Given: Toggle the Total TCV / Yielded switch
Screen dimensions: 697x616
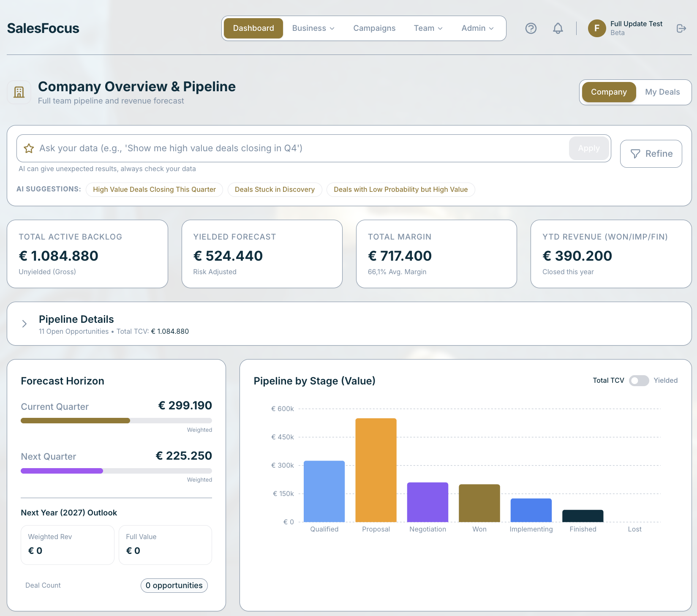Looking at the screenshot, I should point(639,381).
